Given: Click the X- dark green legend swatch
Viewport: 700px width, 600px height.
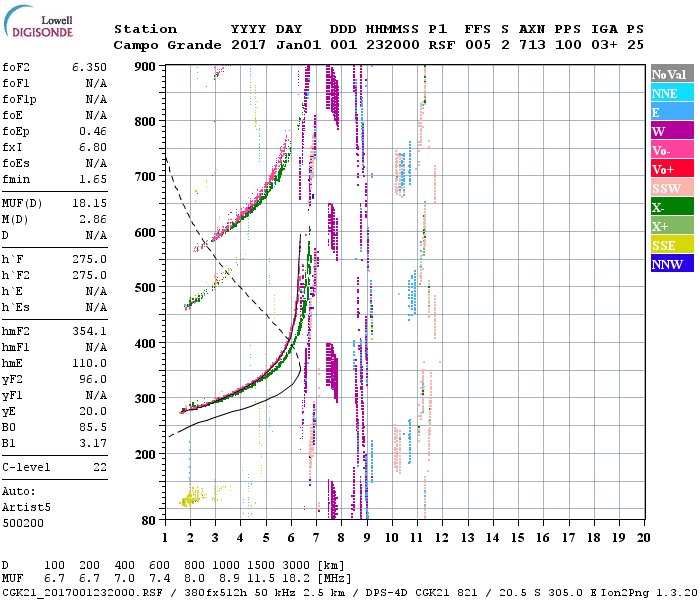Looking at the screenshot, I should click(670, 207).
